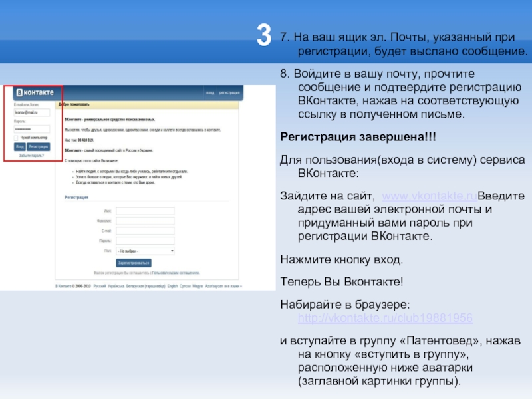Click the "Регистрация завершена!!!" bold text

pyautogui.click(x=358, y=137)
